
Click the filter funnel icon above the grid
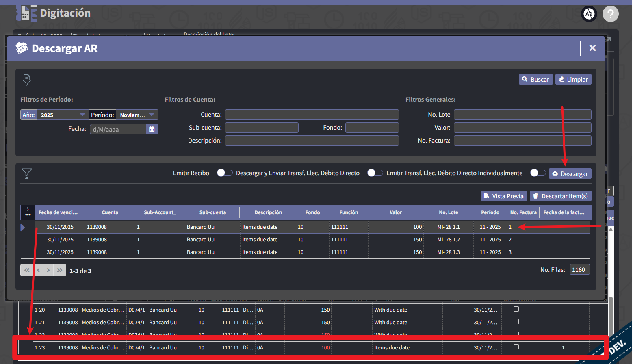(27, 174)
